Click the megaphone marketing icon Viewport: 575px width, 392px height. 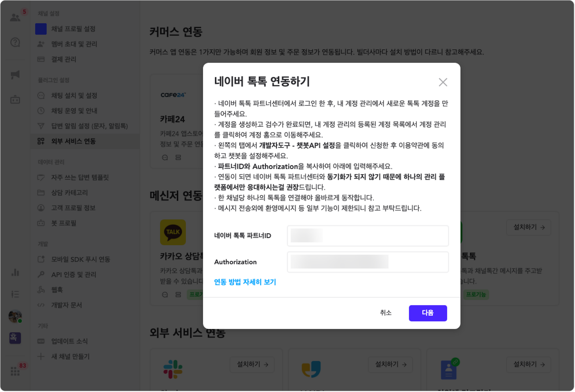point(15,75)
